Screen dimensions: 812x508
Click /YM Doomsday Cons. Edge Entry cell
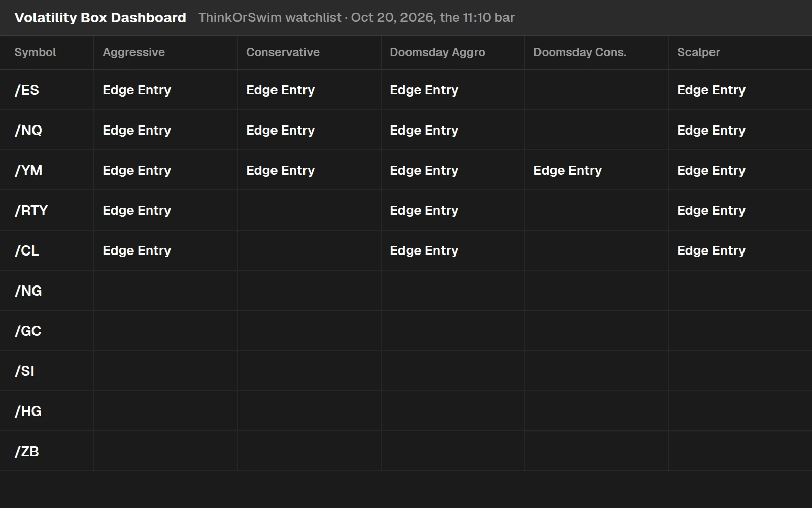point(596,170)
